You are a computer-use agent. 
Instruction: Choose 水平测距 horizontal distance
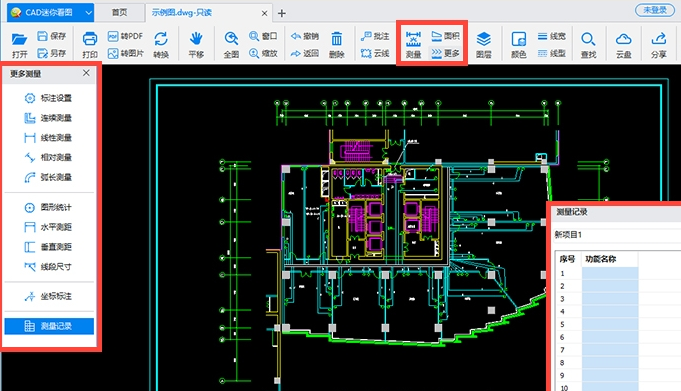pos(48,227)
